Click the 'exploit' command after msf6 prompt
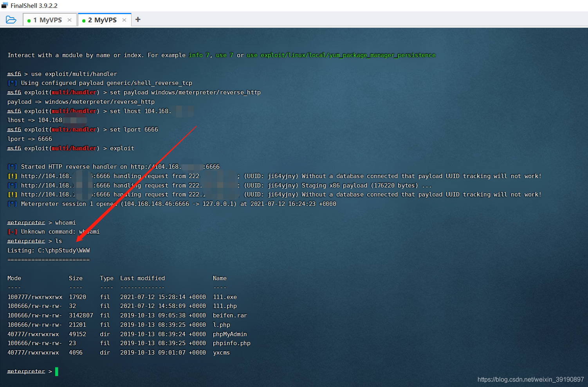The image size is (588, 387). point(122,148)
